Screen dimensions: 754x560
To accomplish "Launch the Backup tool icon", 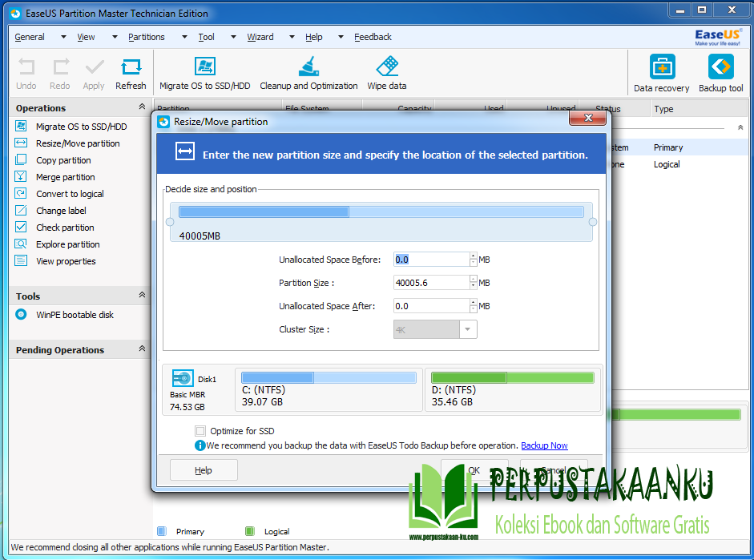I will click(721, 66).
